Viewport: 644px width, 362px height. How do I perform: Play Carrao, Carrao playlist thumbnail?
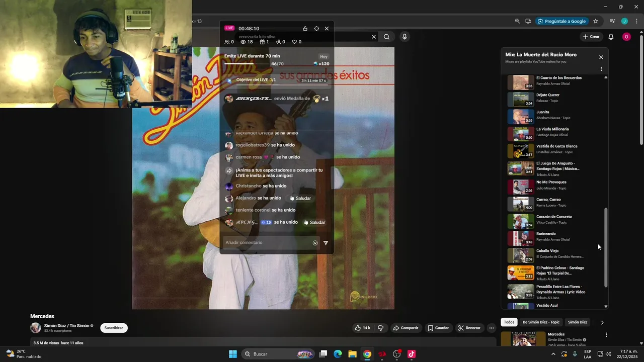520,204
